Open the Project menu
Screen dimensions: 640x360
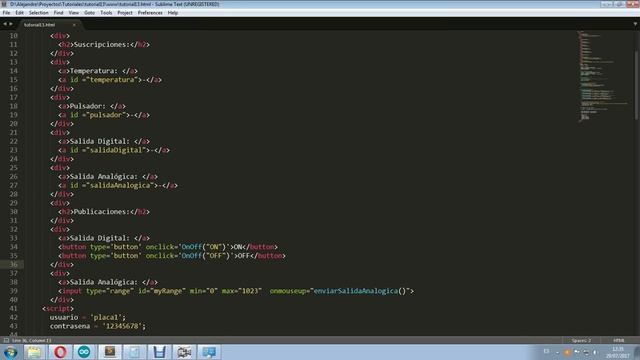point(124,13)
